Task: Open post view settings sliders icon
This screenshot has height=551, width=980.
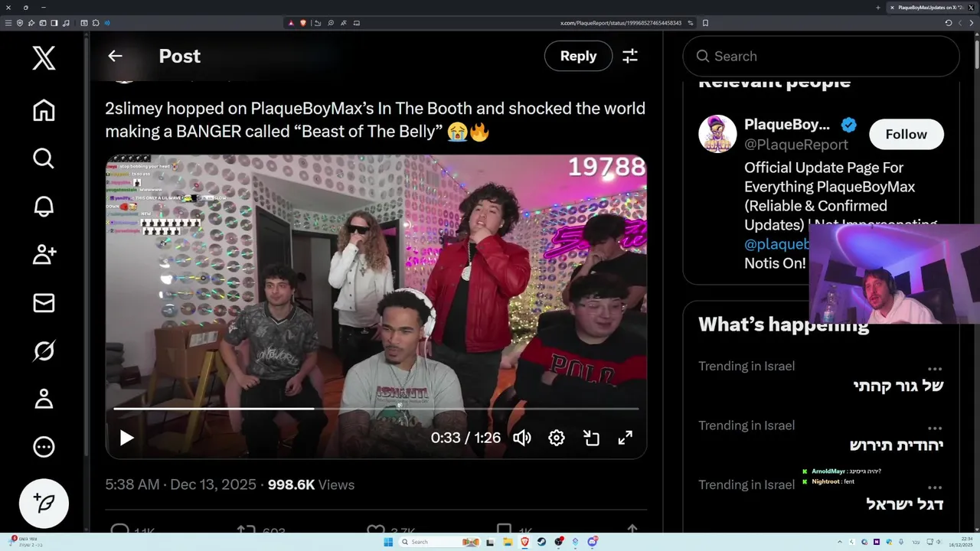Action: pos(630,56)
